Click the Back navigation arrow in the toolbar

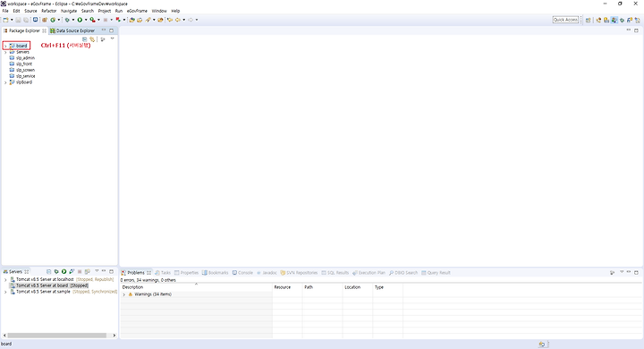pyautogui.click(x=177, y=20)
